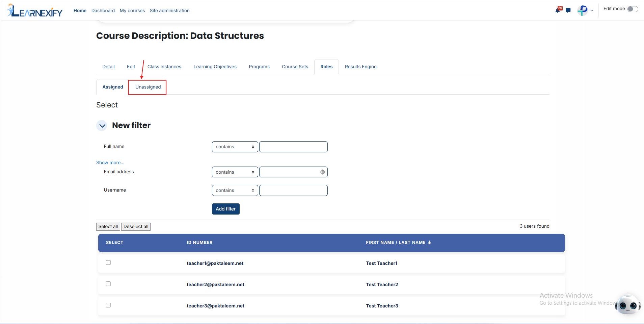Go to Dashboard in the top navigation
The image size is (644, 324).
pyautogui.click(x=103, y=11)
